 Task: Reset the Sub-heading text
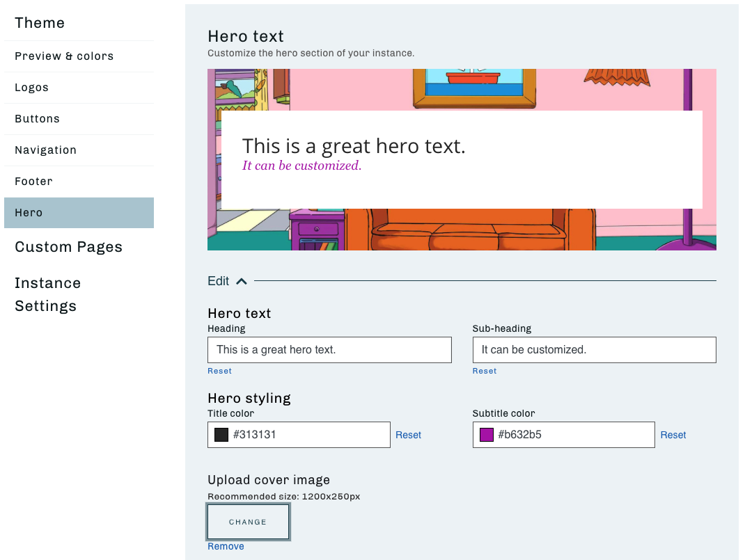[x=484, y=371]
